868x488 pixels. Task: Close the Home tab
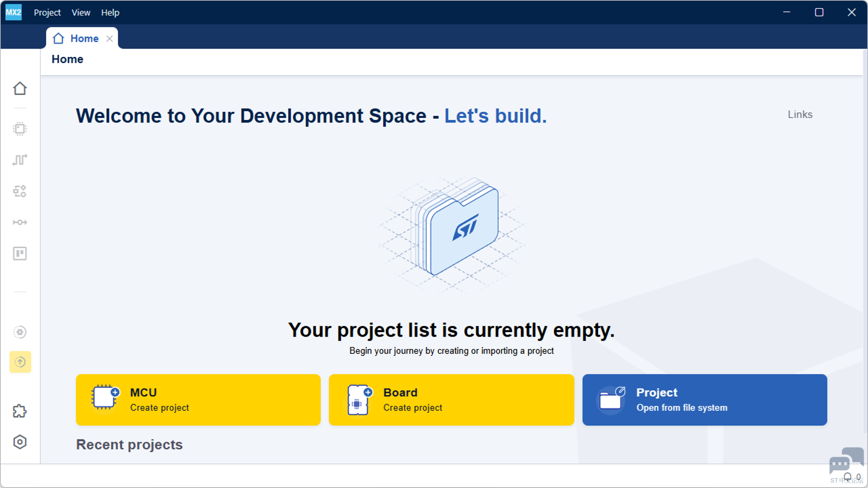click(110, 39)
